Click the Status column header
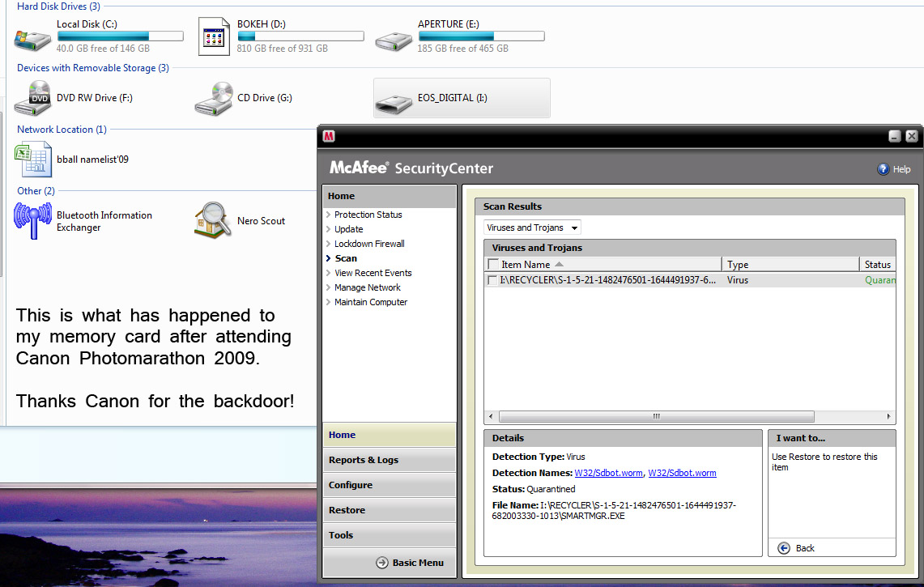 tap(878, 265)
